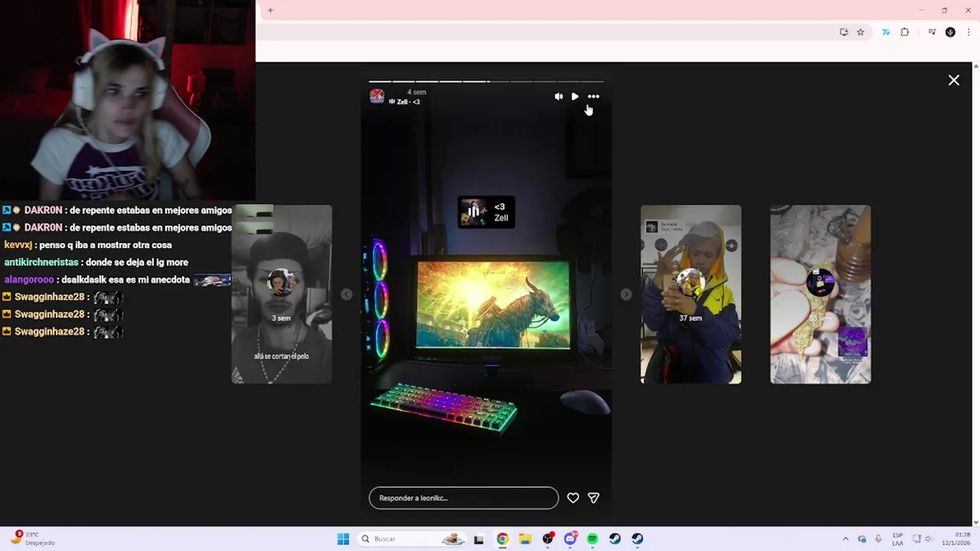Open the rightmost 38 sem story thumbnail

(820, 294)
